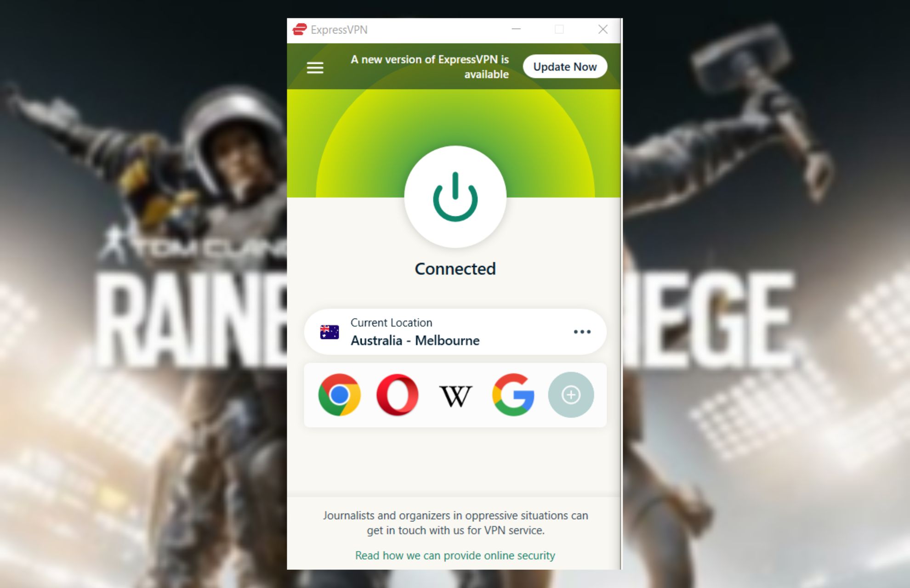Open Wikipedia shortcut icon
Image resolution: width=910 pixels, height=588 pixels.
[455, 394]
